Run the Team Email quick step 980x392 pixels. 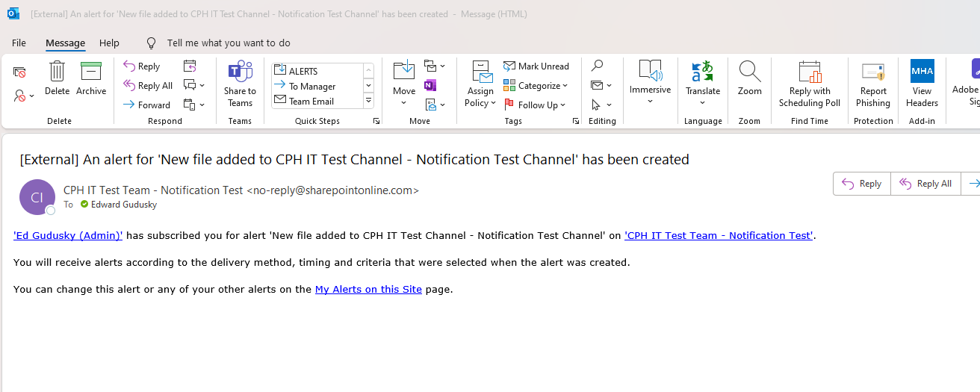[x=317, y=101]
